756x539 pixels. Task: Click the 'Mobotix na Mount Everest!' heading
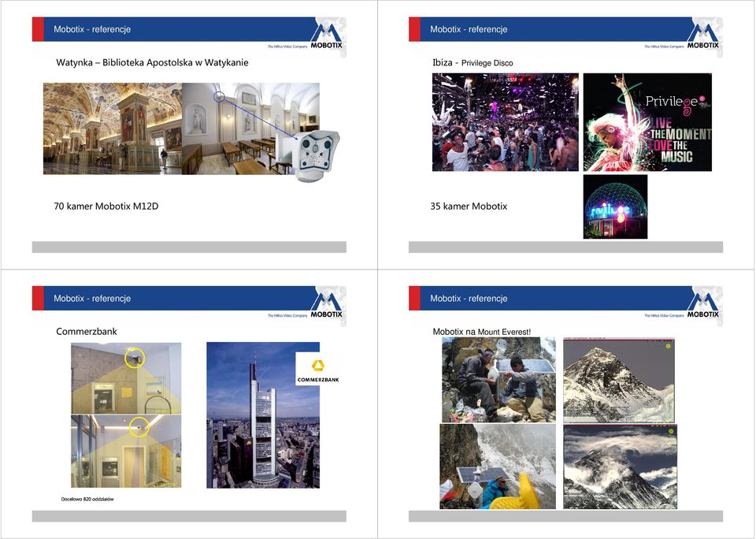[x=482, y=332]
